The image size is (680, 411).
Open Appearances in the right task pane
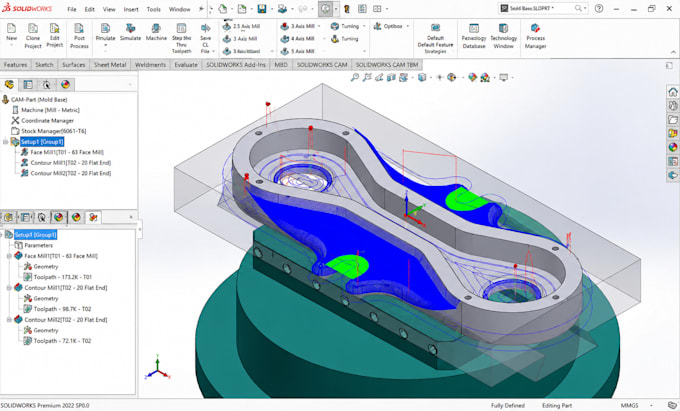click(x=673, y=147)
